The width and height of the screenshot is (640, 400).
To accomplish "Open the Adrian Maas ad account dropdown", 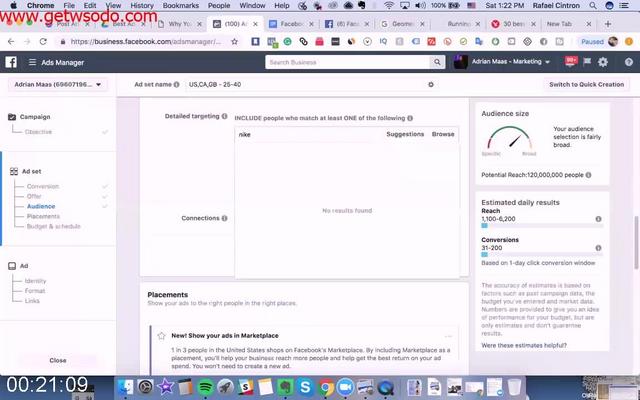I will pyautogui.click(x=58, y=84).
